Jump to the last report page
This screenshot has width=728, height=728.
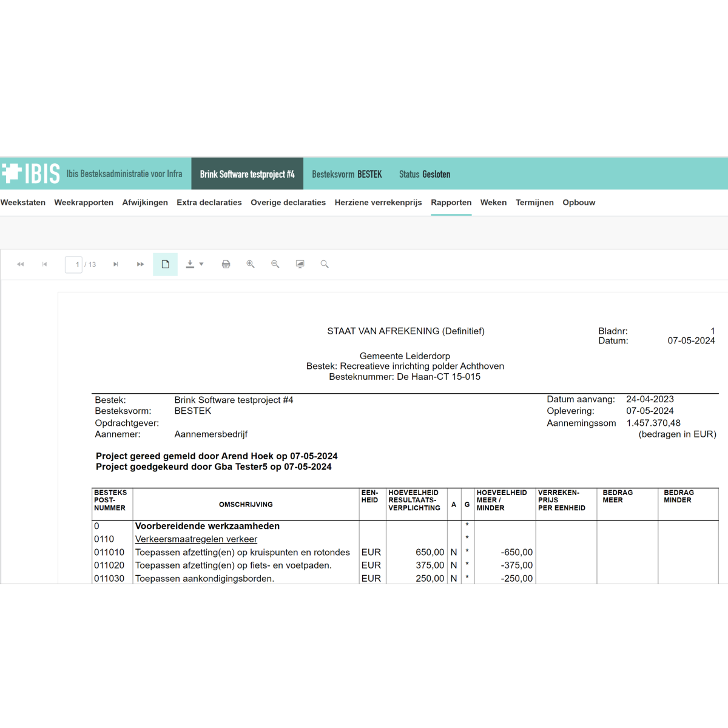[x=140, y=265]
